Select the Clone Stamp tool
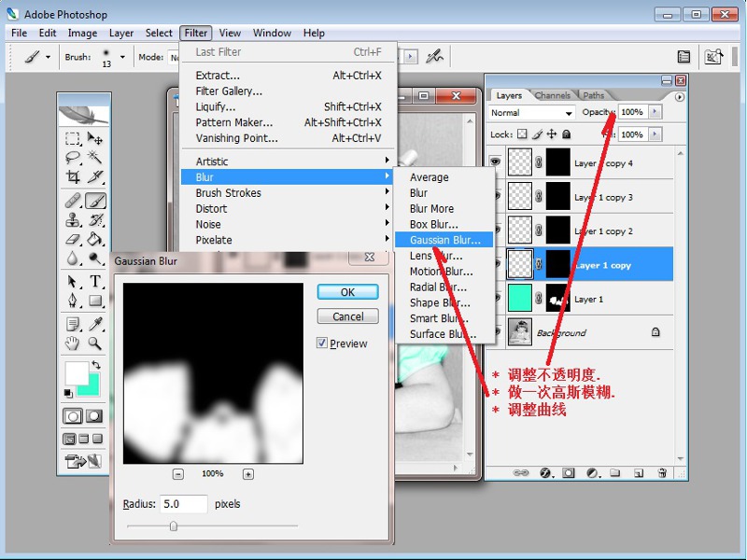 pyautogui.click(x=73, y=220)
